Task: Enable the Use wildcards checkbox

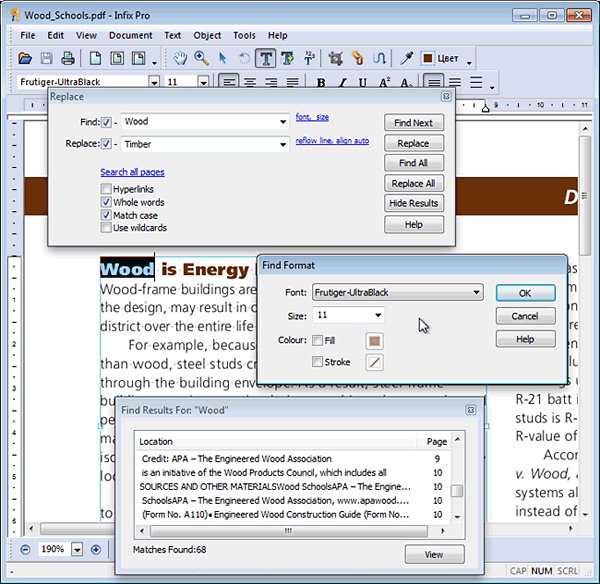Action: pos(106,228)
